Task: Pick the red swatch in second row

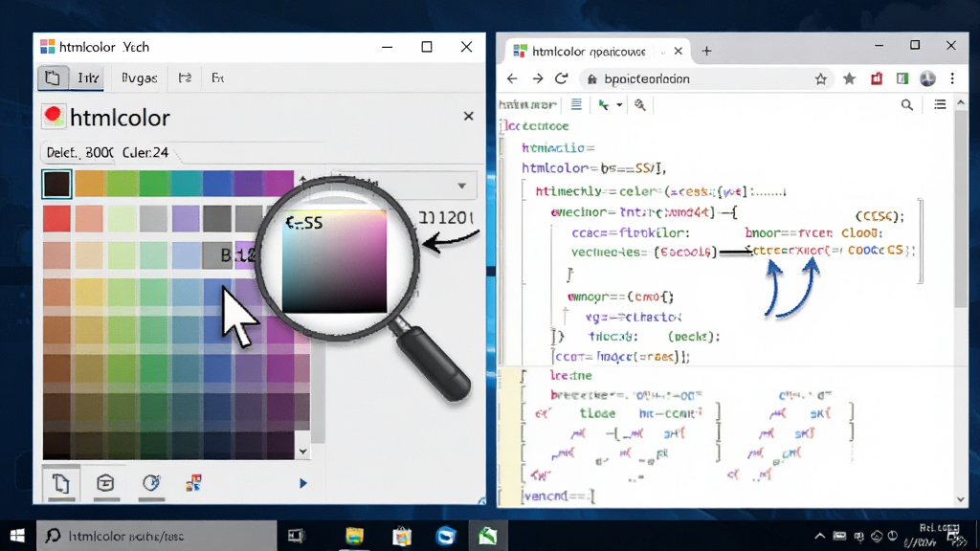Action: (x=56, y=219)
